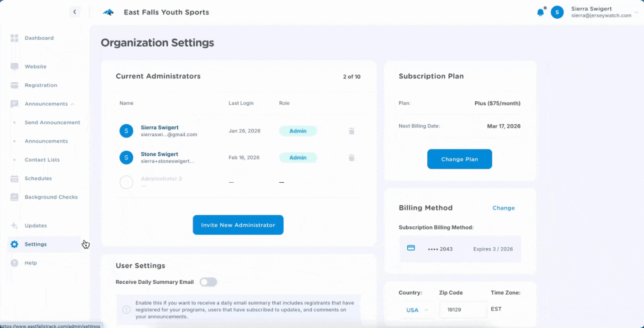Click the info icon beside the summary description
This screenshot has width=644, height=328.
[126, 310]
